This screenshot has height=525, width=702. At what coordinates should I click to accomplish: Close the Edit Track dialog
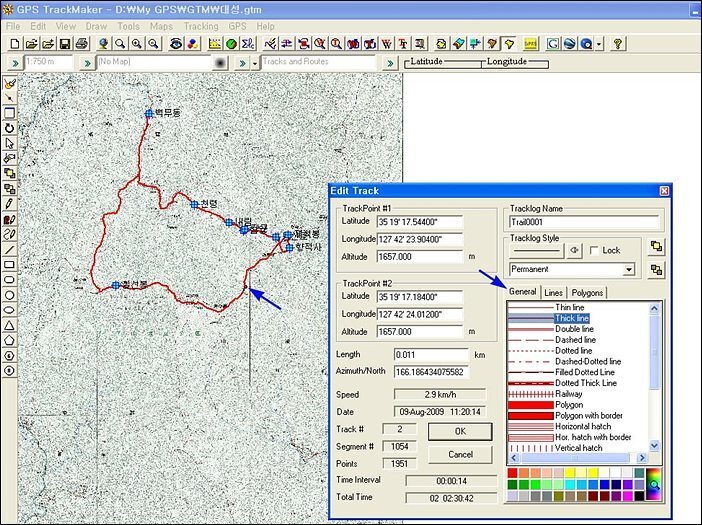click(x=664, y=191)
